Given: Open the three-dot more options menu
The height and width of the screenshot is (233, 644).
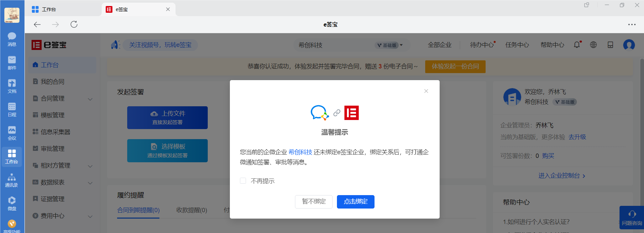Looking at the screenshot, I should 632,24.
